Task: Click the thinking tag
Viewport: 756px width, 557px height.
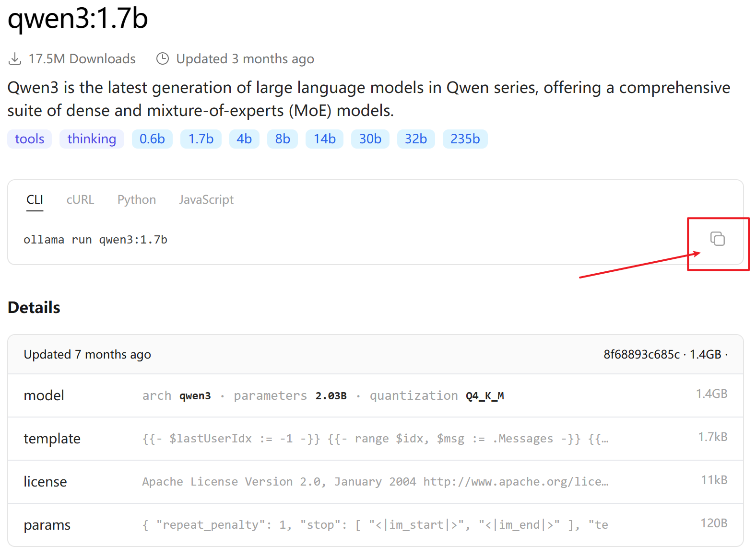Action: 92,139
